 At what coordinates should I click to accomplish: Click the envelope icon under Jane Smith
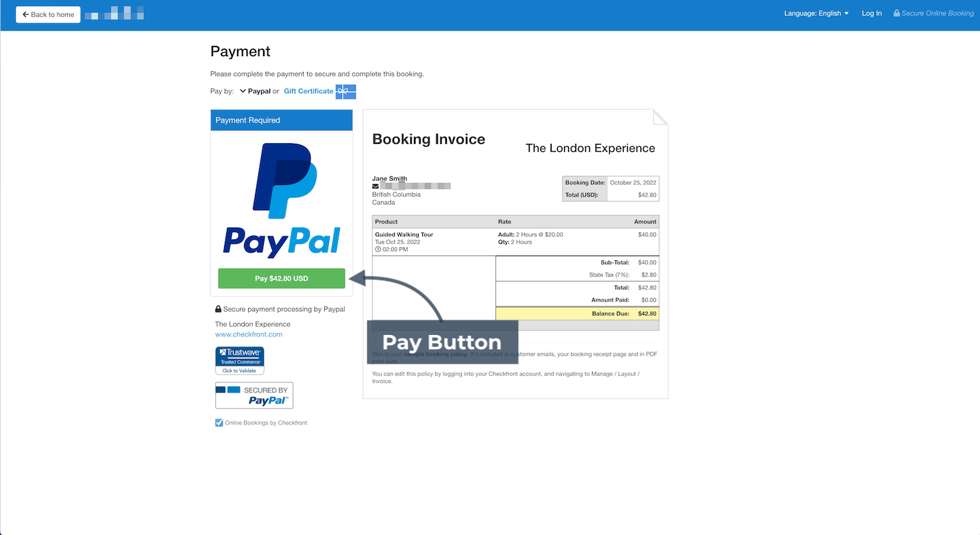click(x=375, y=186)
